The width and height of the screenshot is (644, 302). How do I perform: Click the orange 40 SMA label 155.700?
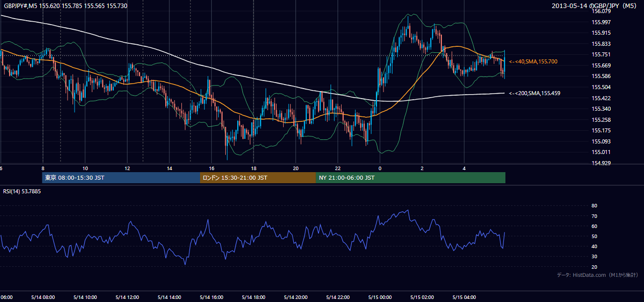coord(533,61)
